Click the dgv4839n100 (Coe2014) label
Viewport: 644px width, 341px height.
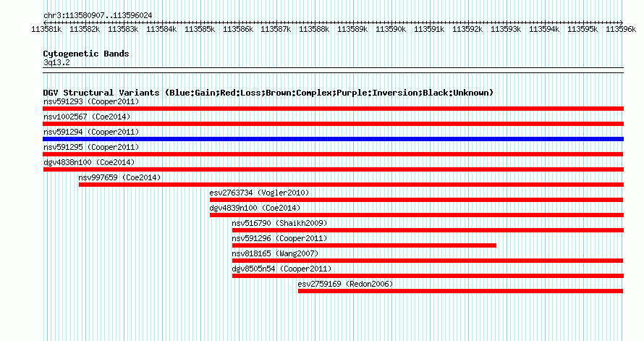tap(255, 208)
